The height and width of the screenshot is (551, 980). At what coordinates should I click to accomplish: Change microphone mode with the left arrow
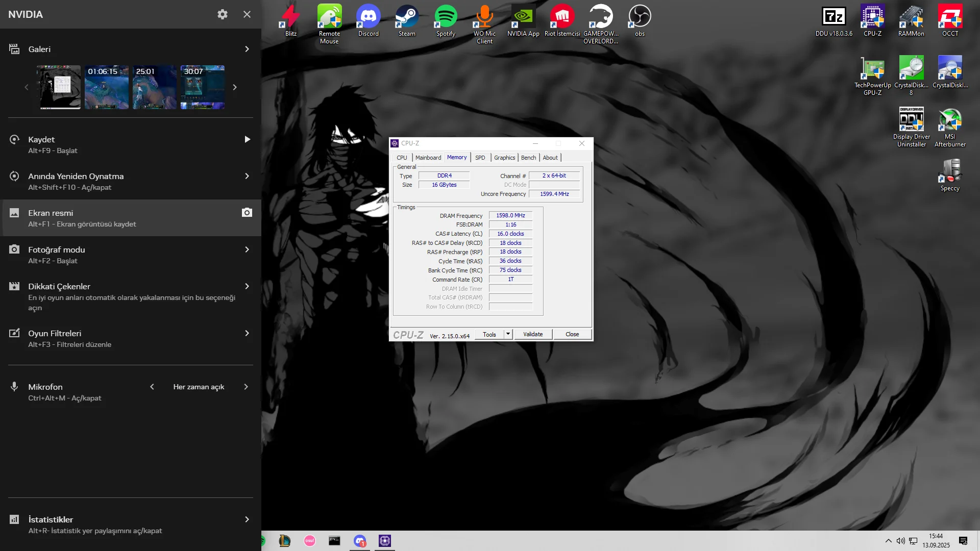tap(152, 387)
